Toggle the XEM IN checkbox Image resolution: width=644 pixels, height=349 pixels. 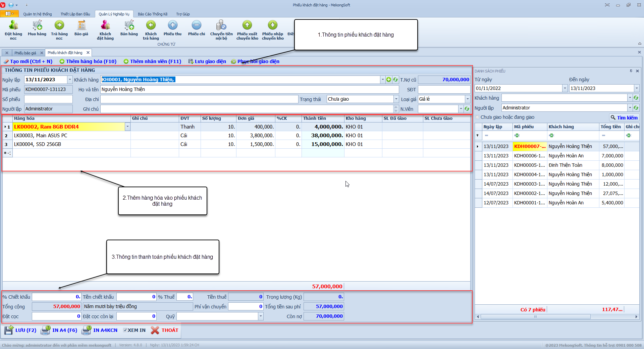(x=125, y=330)
